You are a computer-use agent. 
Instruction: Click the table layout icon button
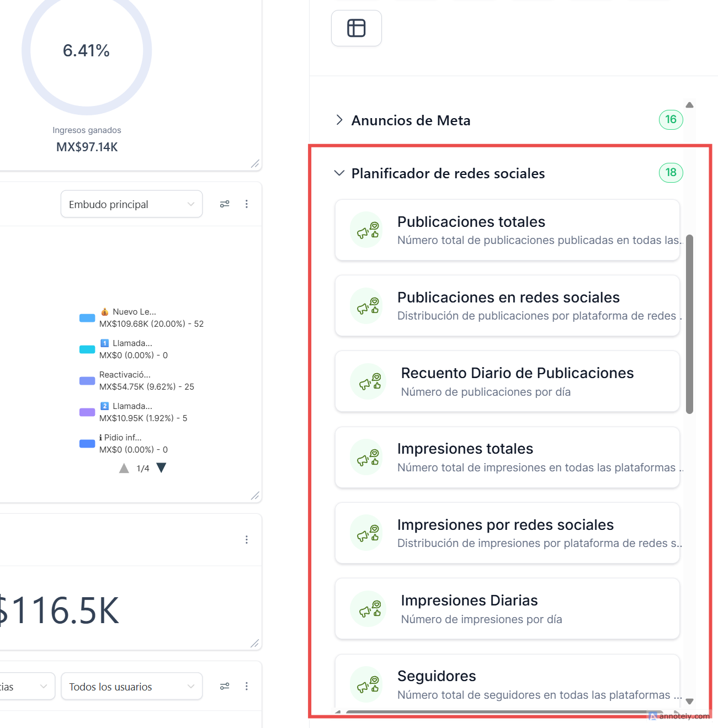pyautogui.click(x=356, y=28)
